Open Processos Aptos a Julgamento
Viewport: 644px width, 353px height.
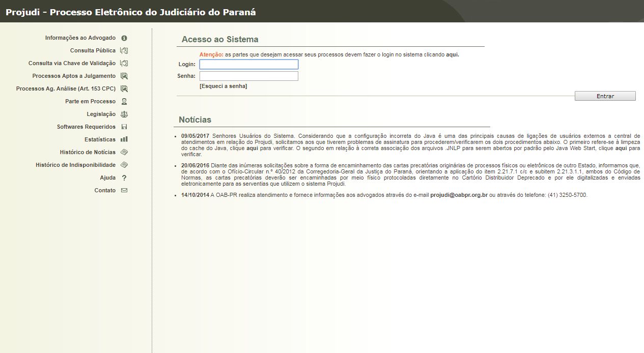74,76
